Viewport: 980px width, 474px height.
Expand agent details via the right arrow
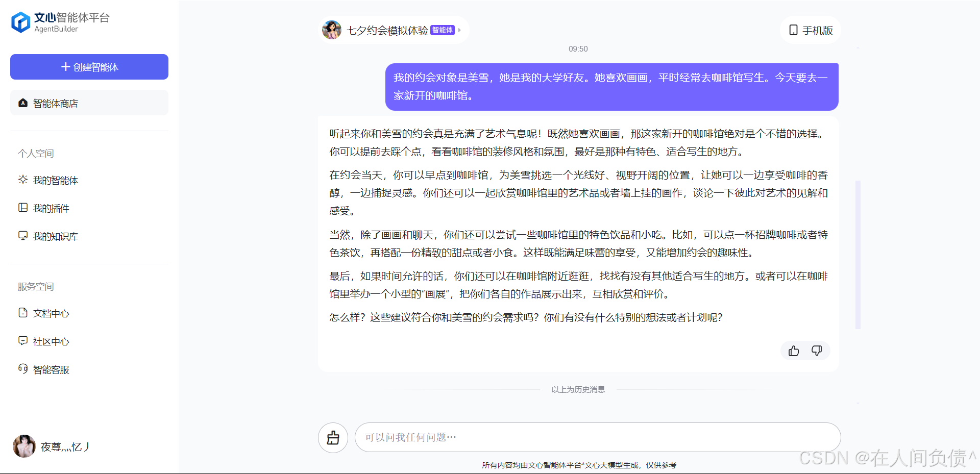pos(459,30)
